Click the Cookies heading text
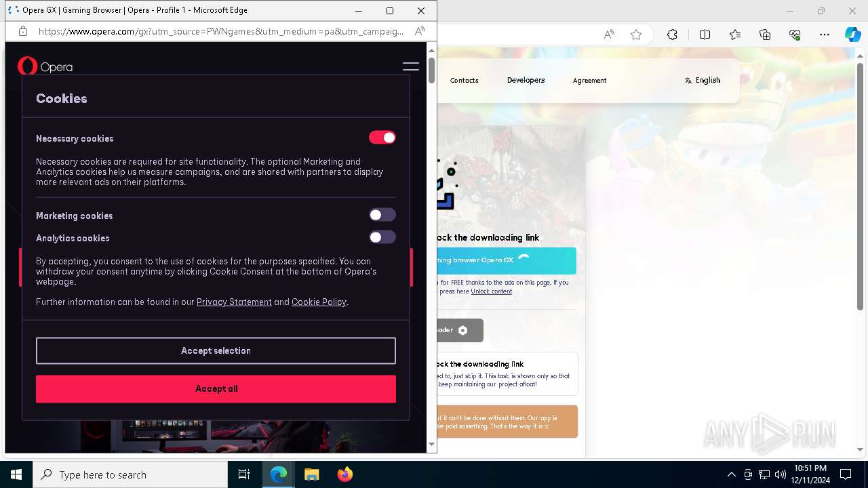Screen dimensions: 868x488 (x=62, y=98)
